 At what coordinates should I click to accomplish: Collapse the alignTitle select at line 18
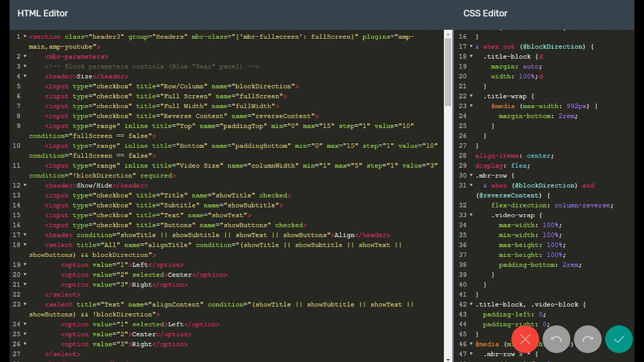(x=25, y=245)
